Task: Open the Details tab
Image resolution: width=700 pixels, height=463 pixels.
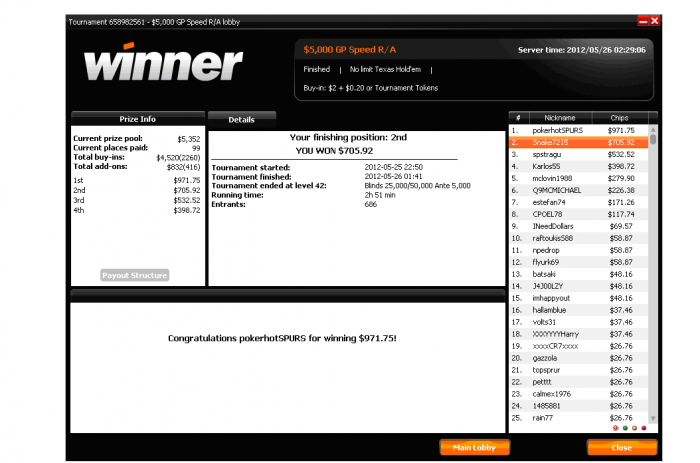Action: 242,120
